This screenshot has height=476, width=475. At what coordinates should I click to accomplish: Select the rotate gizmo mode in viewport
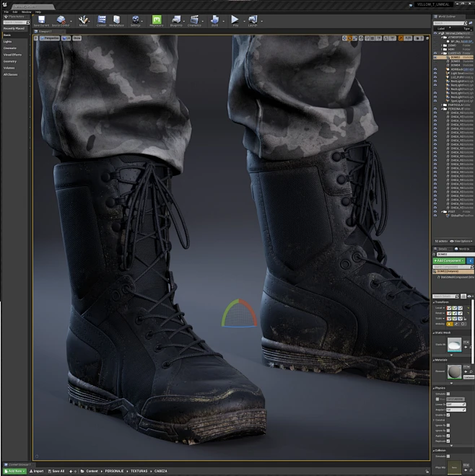pos(350,38)
